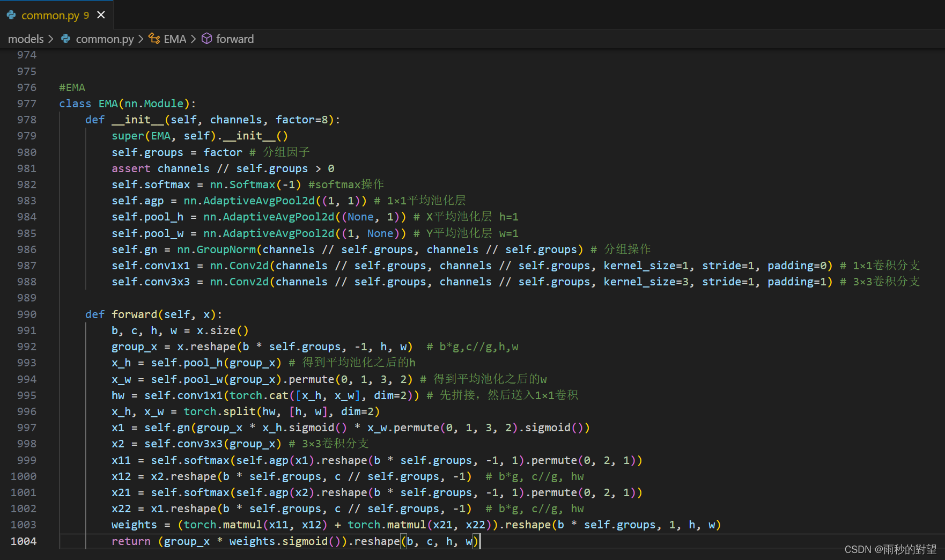Click 'x12' variable on line 1000
The width and height of the screenshot is (945, 560).
pyautogui.click(x=121, y=476)
